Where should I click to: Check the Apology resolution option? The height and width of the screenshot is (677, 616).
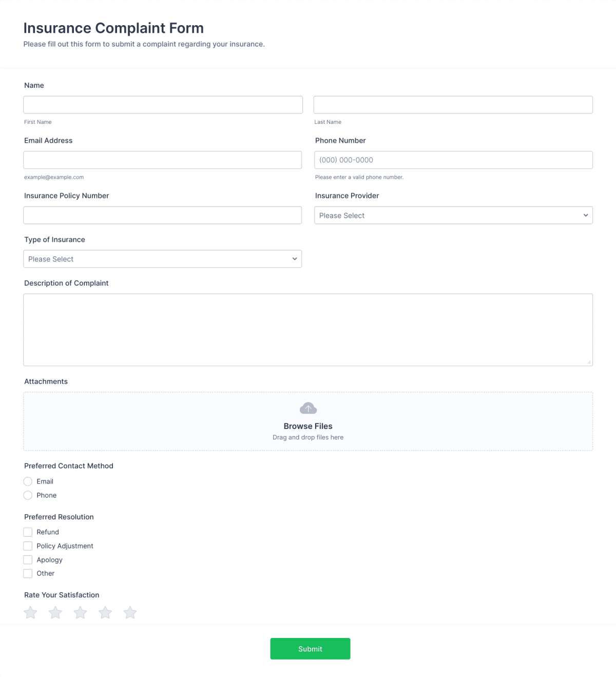(x=28, y=559)
